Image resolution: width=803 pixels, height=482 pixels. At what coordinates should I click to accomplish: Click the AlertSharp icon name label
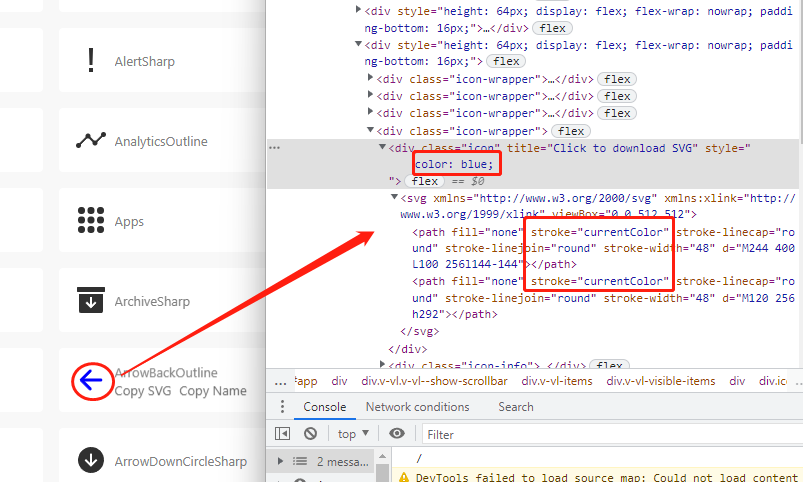coord(144,61)
